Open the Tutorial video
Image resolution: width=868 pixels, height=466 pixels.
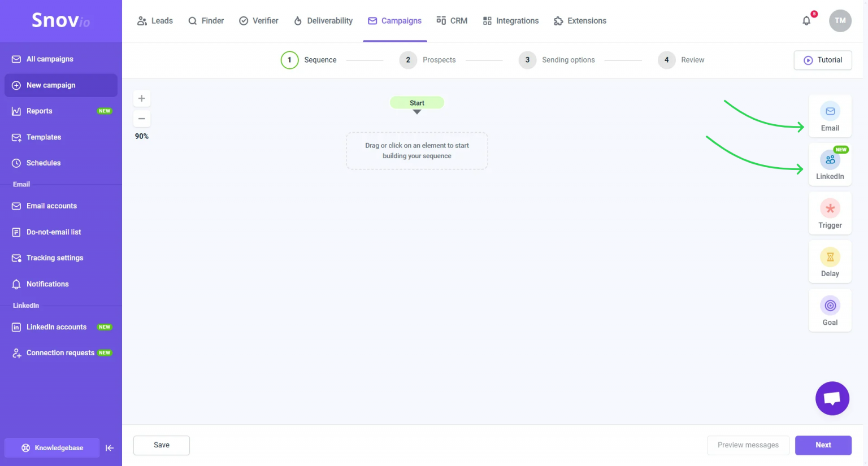tap(823, 60)
